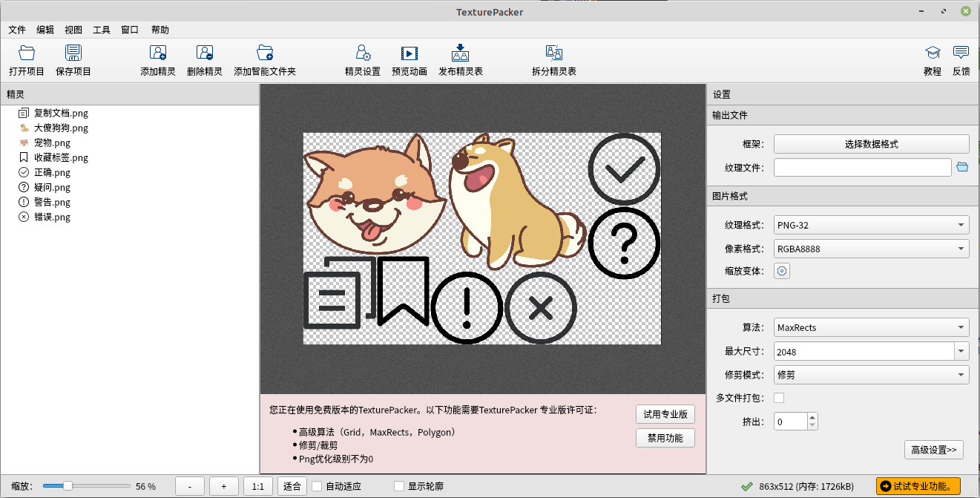The image size is (980, 498).
Task: Select the 错误.png error icon
Action: point(24,217)
